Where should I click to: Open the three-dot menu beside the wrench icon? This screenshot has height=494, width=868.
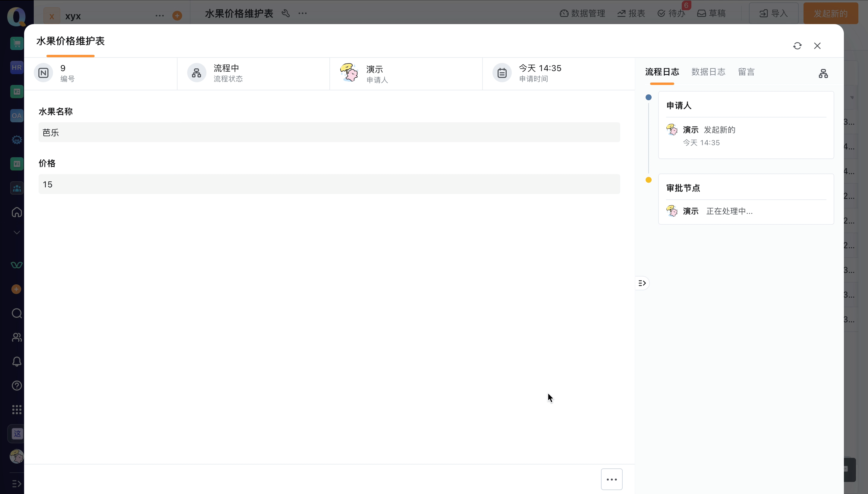pos(303,13)
